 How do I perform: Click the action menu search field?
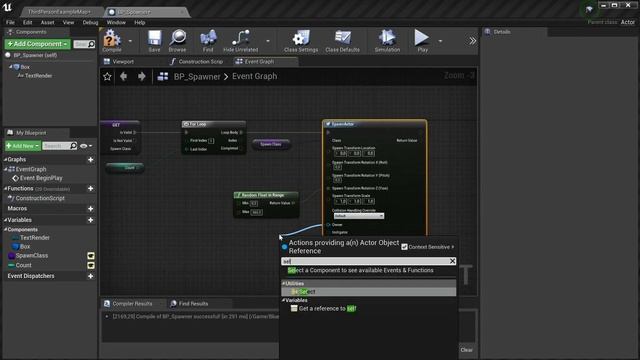point(365,261)
